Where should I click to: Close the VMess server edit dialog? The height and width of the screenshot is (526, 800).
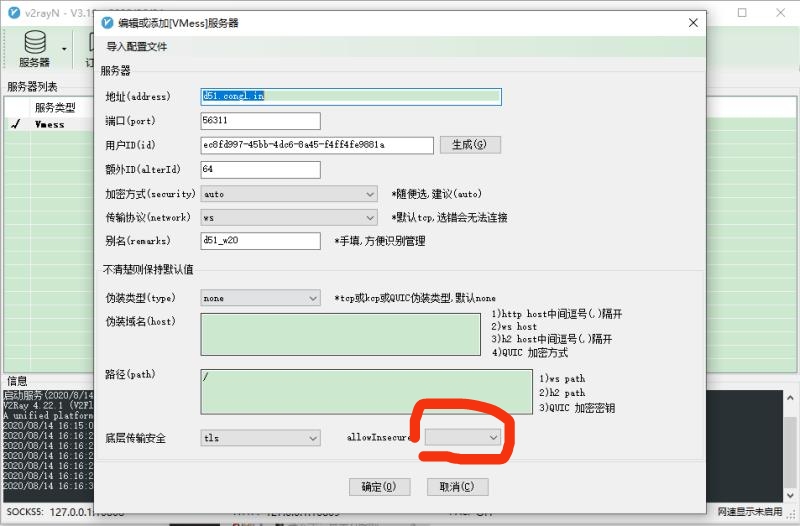tap(693, 23)
